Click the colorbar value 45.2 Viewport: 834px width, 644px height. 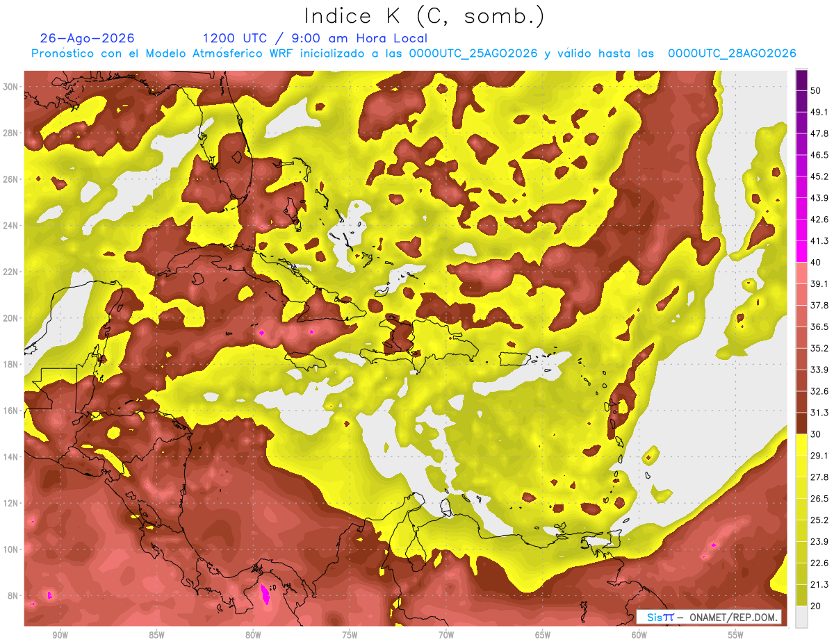click(x=819, y=176)
